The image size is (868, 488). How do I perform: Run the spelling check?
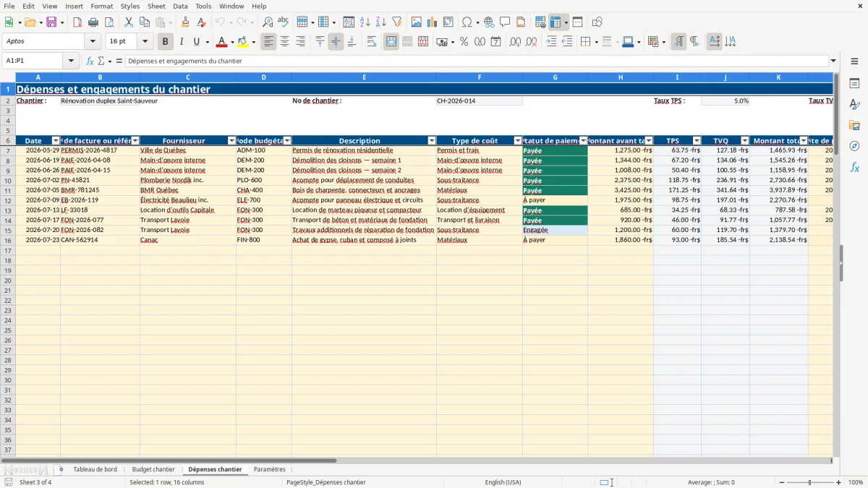click(x=284, y=22)
